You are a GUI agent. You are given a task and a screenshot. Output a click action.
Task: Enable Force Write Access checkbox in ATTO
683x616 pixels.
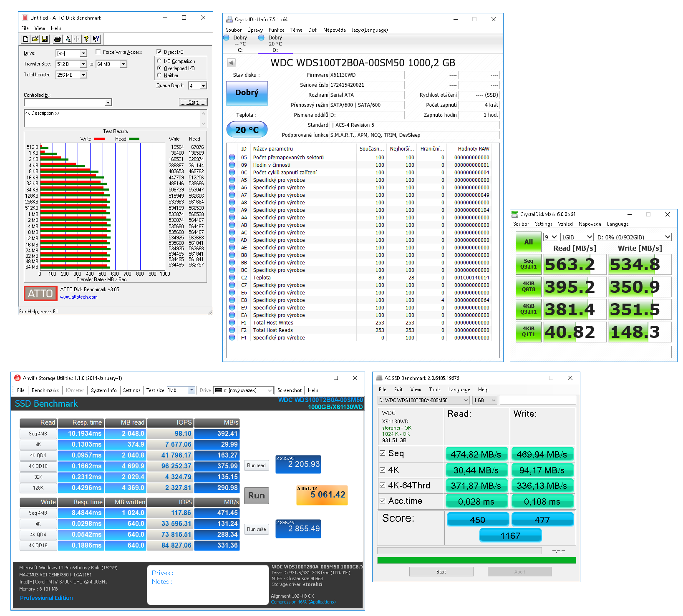point(98,52)
